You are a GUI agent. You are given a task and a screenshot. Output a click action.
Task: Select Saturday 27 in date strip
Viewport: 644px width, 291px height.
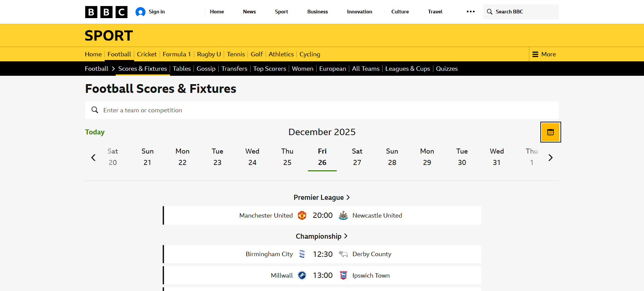[x=357, y=157]
